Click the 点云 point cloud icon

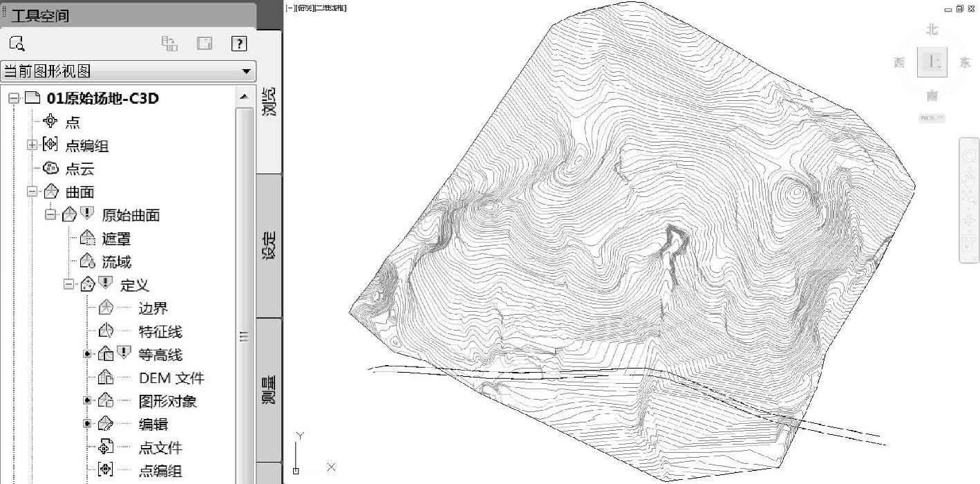50,168
